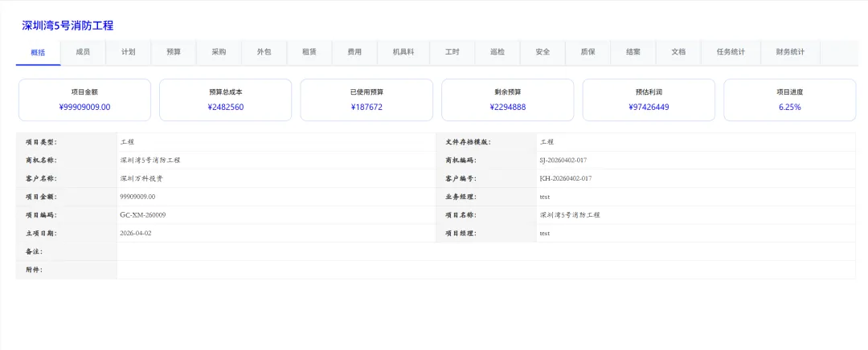Open the 结案 tab

pyautogui.click(x=634, y=52)
